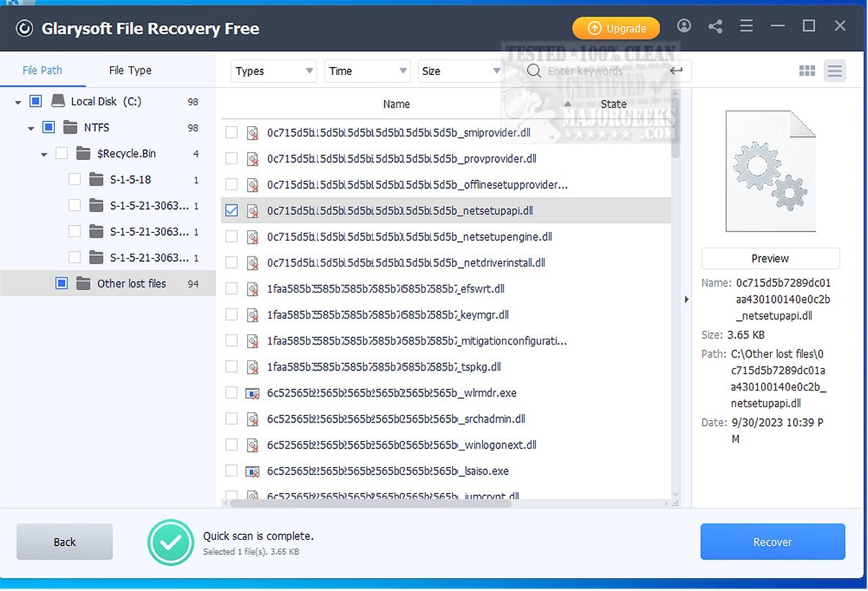The width and height of the screenshot is (868, 591).
Task: Select the mitigationconfiguration file row
Action: click(446, 340)
